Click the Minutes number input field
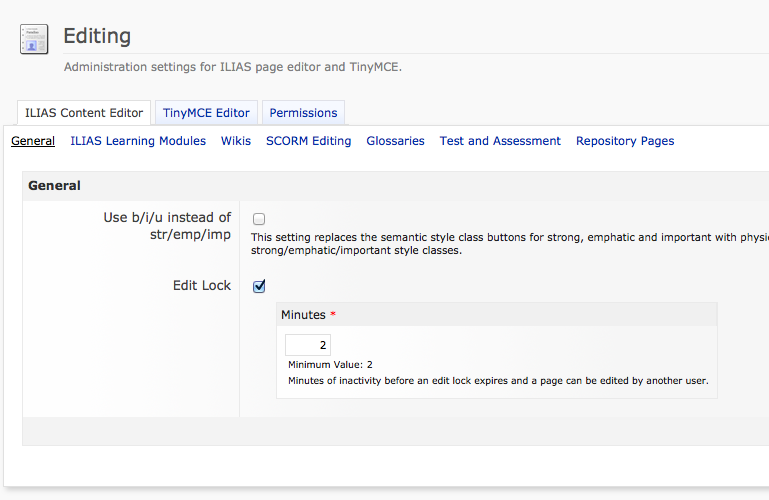Screen dimensions: 769x500 click(308, 345)
